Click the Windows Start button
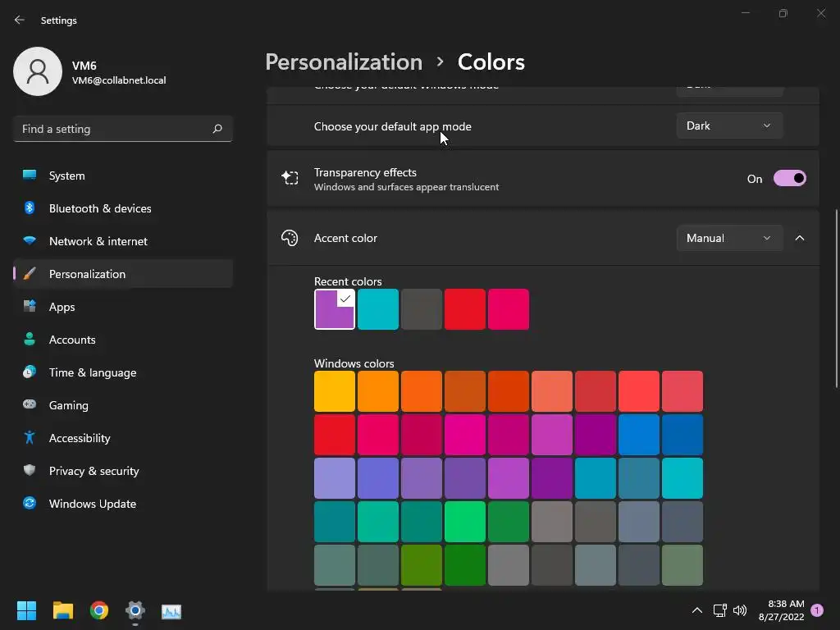 point(27,610)
